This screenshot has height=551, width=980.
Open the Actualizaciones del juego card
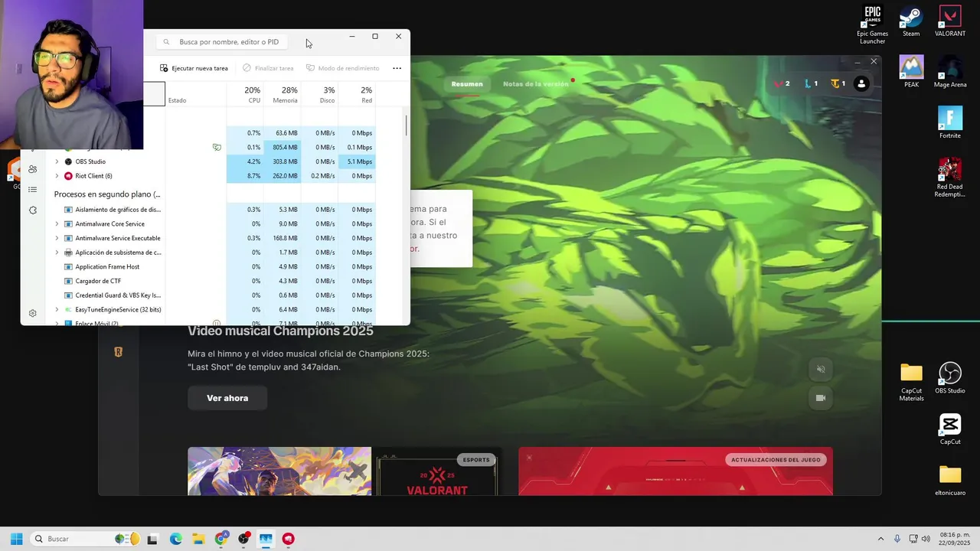[675, 471]
